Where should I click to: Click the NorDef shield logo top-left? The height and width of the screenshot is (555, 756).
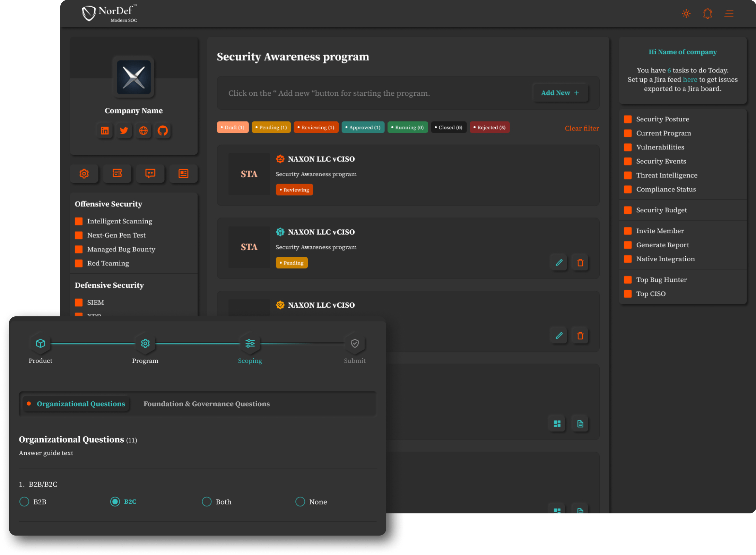click(89, 13)
